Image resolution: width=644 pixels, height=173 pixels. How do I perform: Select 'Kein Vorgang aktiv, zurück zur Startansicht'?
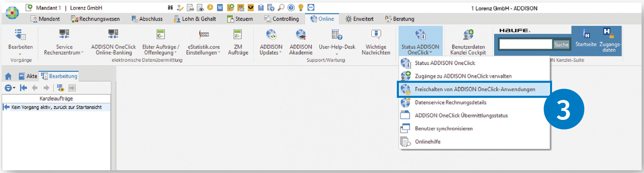click(x=56, y=107)
